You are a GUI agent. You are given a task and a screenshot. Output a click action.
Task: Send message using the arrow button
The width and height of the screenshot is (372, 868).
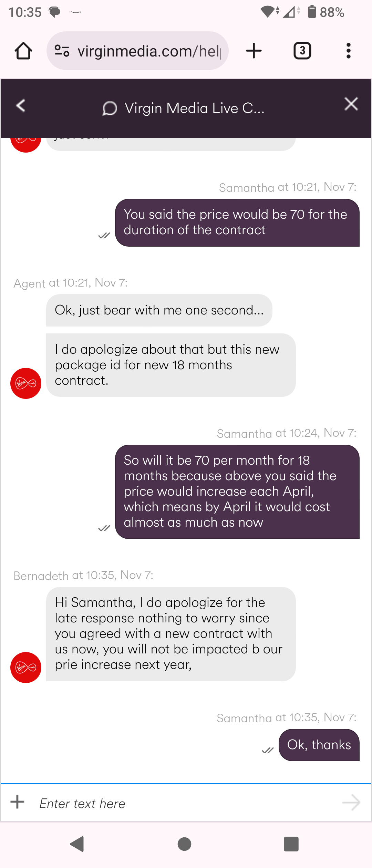point(351,803)
